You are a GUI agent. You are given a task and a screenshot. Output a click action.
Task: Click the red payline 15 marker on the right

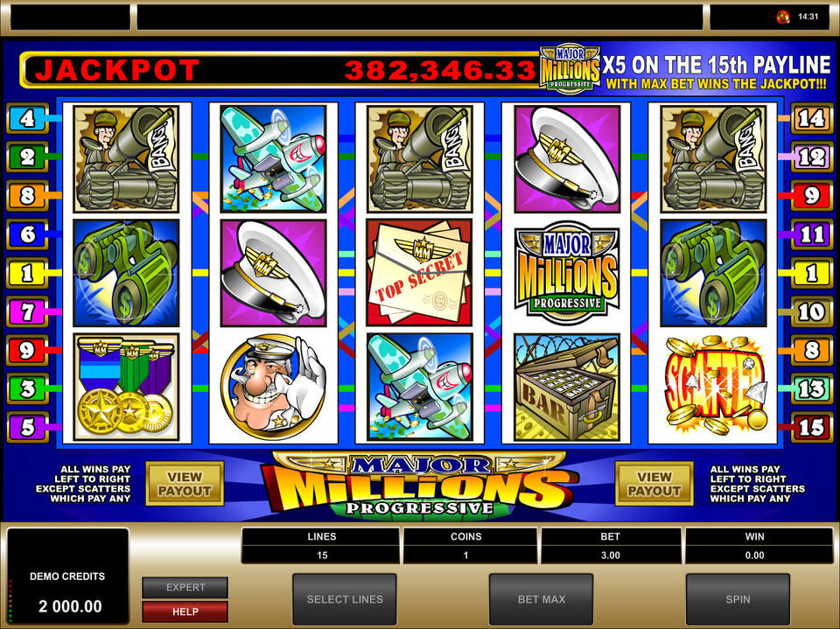click(811, 427)
